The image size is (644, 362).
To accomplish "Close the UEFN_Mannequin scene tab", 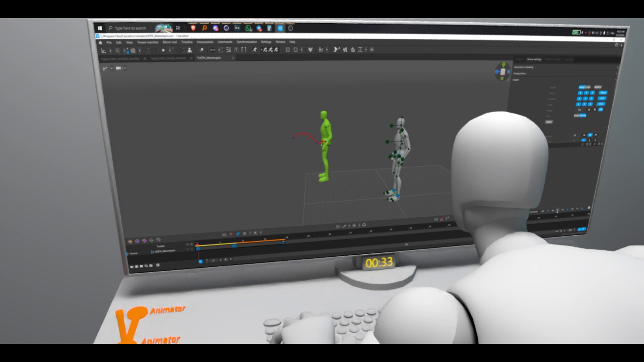I will (x=233, y=58).
